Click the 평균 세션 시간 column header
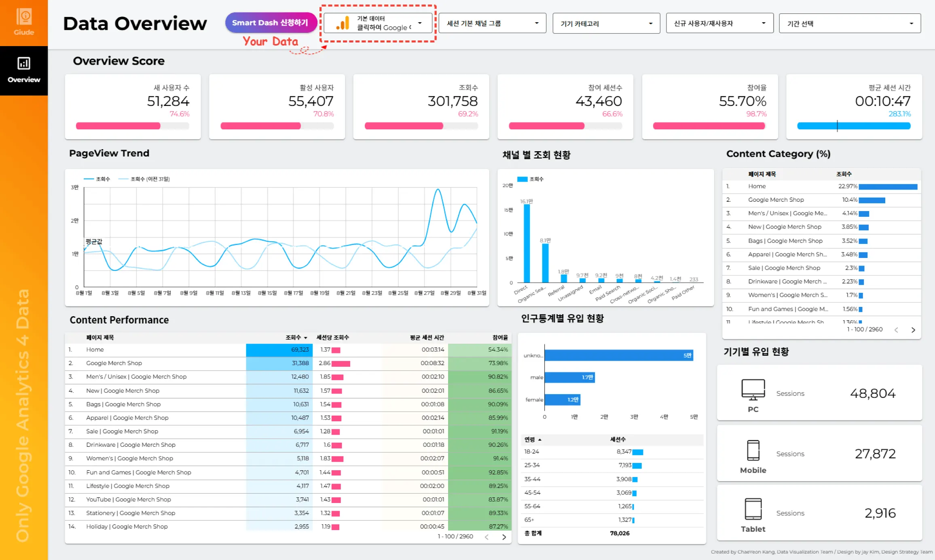Screen dimensions: 935x560 (427, 337)
